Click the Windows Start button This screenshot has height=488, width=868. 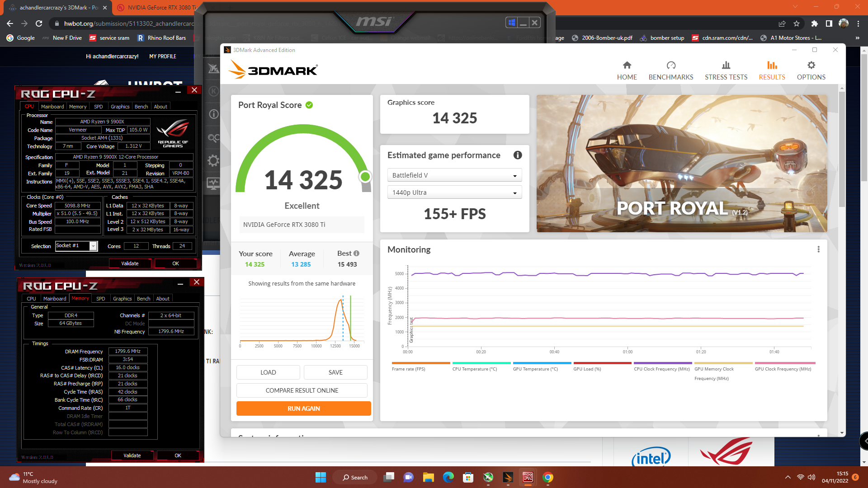point(321,477)
